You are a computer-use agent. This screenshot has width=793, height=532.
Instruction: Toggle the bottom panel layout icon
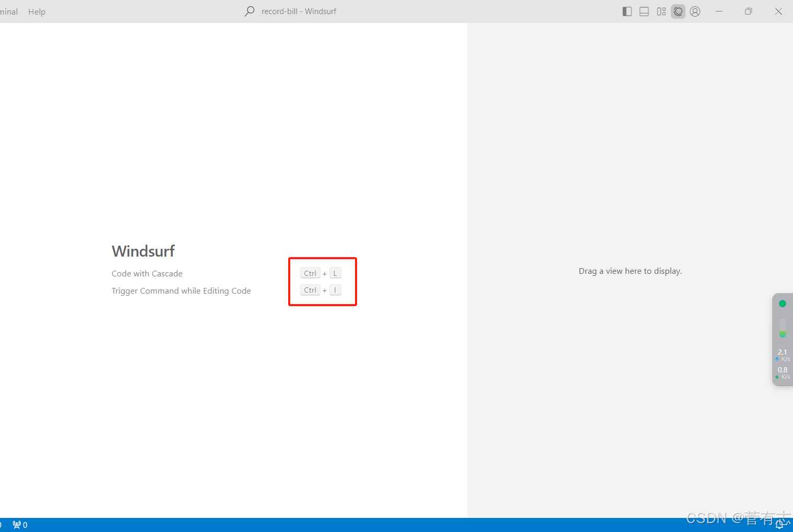(644, 11)
